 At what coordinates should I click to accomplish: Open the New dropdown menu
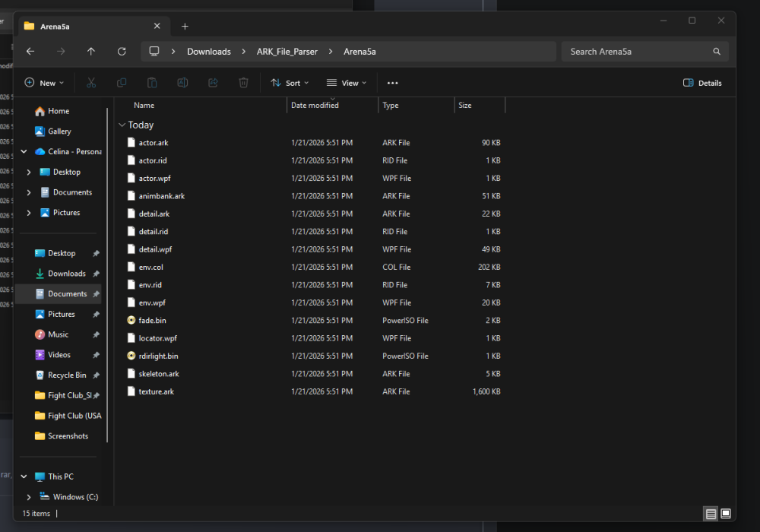tap(44, 83)
